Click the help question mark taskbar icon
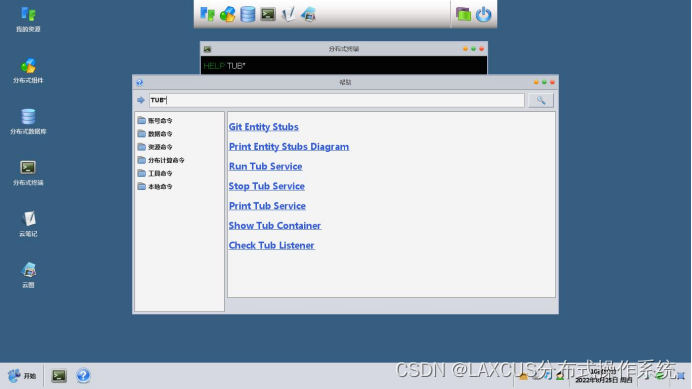The height and width of the screenshot is (389, 692). (83, 375)
